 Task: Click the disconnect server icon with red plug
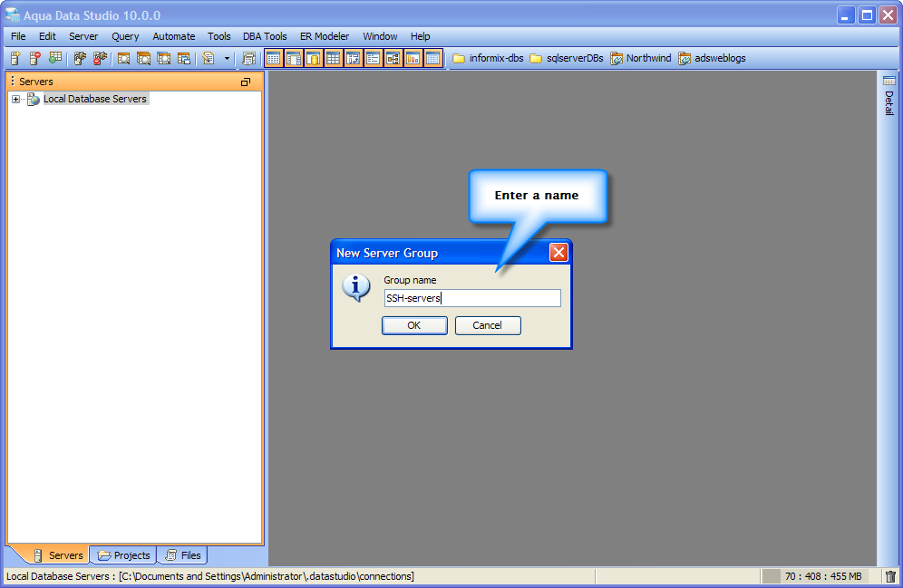pyautogui.click(x=101, y=58)
